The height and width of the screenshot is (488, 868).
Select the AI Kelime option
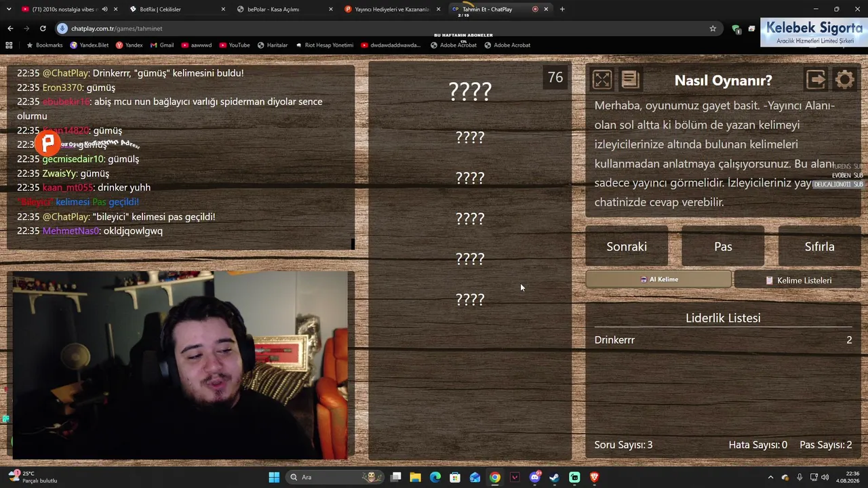coord(658,279)
